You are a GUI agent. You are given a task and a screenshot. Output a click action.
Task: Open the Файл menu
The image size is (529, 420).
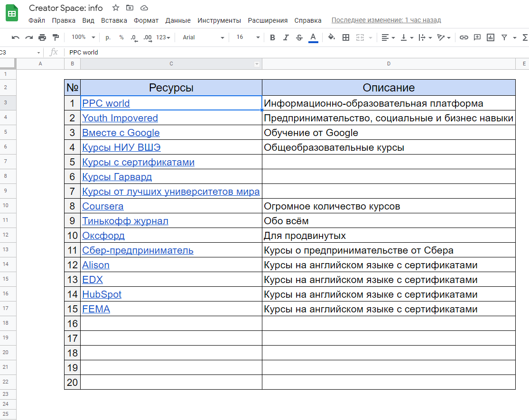pyautogui.click(x=37, y=20)
